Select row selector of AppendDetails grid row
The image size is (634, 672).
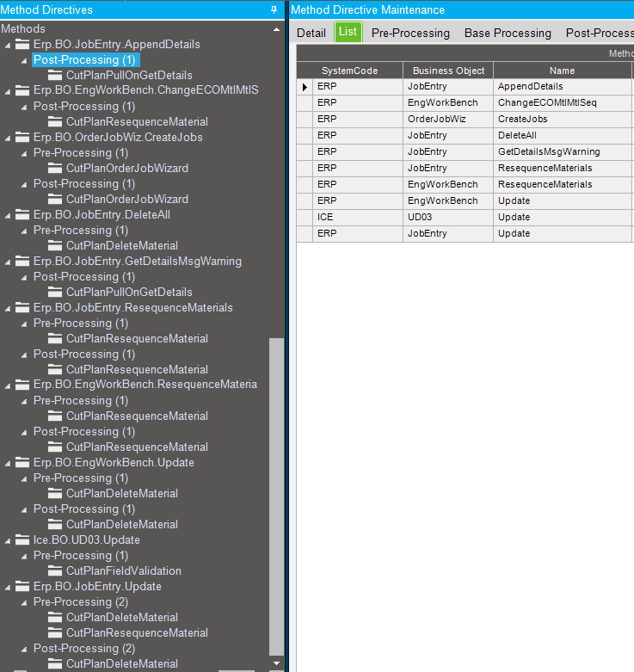click(305, 87)
